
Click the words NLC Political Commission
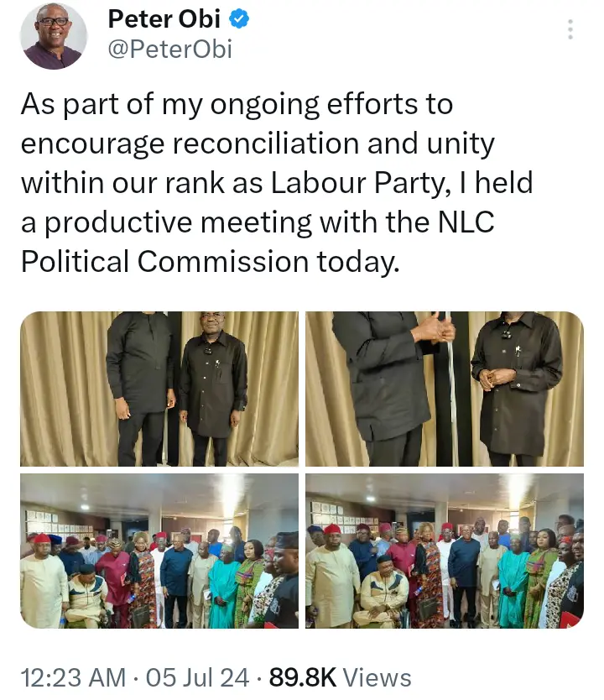(x=258, y=242)
